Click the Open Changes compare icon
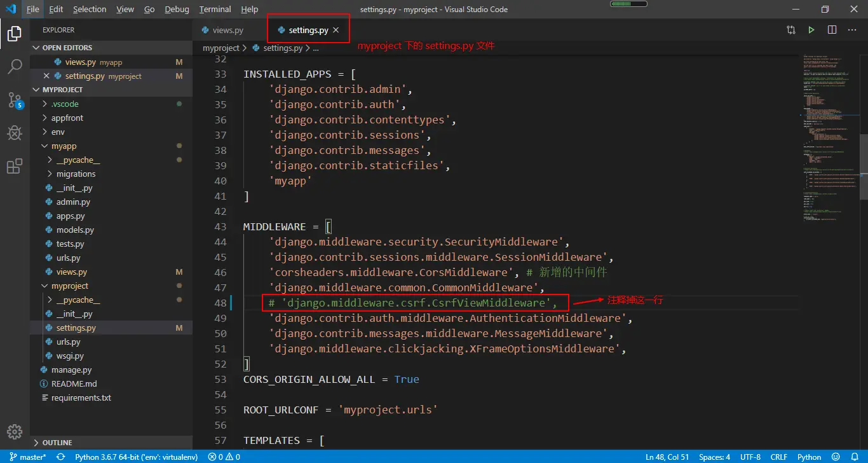Viewport: 868px width, 463px height. tap(791, 30)
